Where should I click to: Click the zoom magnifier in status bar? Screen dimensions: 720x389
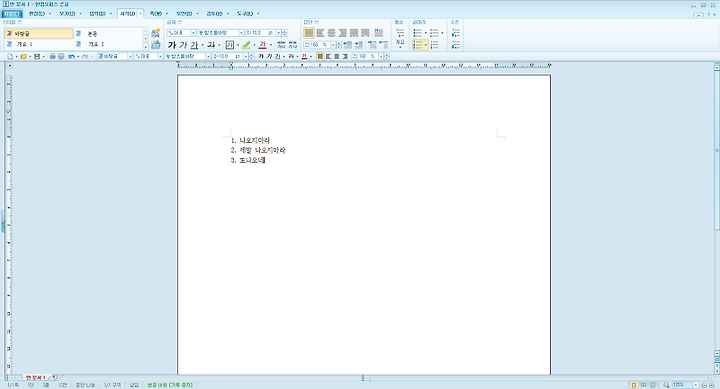point(666,385)
